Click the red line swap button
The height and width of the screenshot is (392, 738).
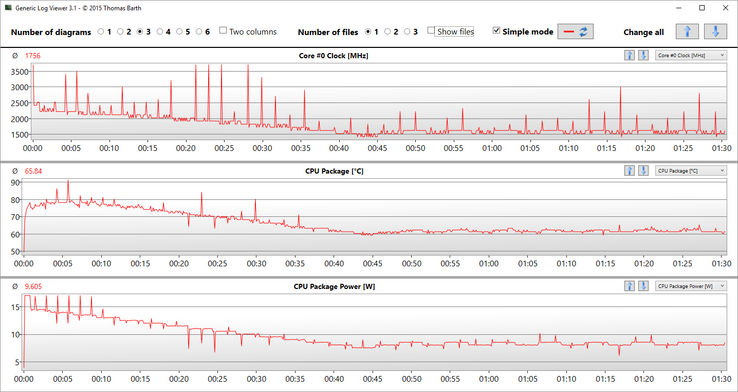[x=575, y=32]
